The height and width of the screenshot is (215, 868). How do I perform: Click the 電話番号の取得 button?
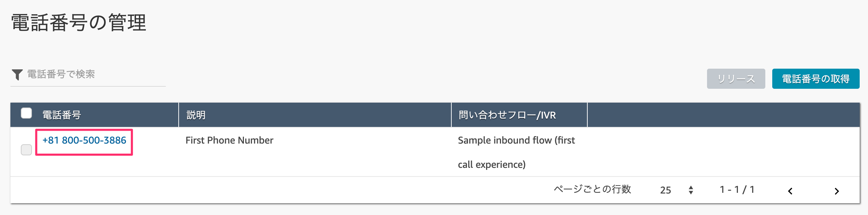(816, 79)
